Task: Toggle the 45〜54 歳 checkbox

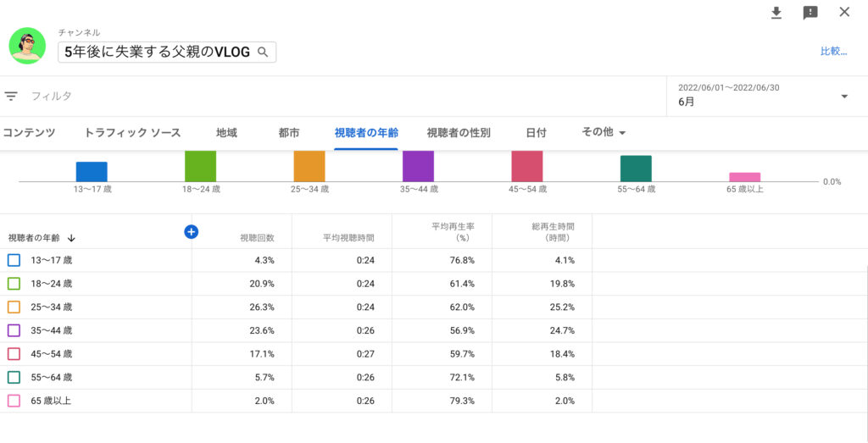Action: point(14,354)
